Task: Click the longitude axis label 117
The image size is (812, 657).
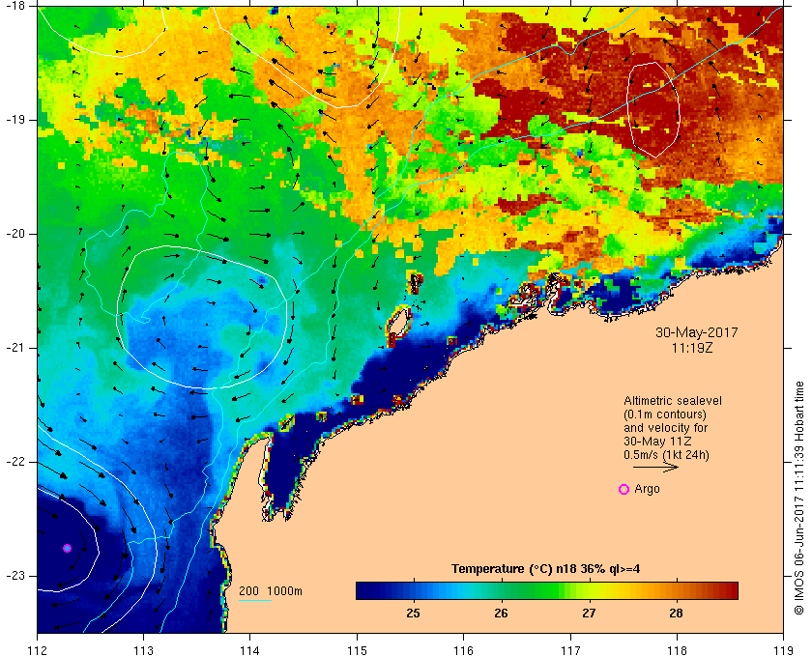Action: [x=570, y=650]
